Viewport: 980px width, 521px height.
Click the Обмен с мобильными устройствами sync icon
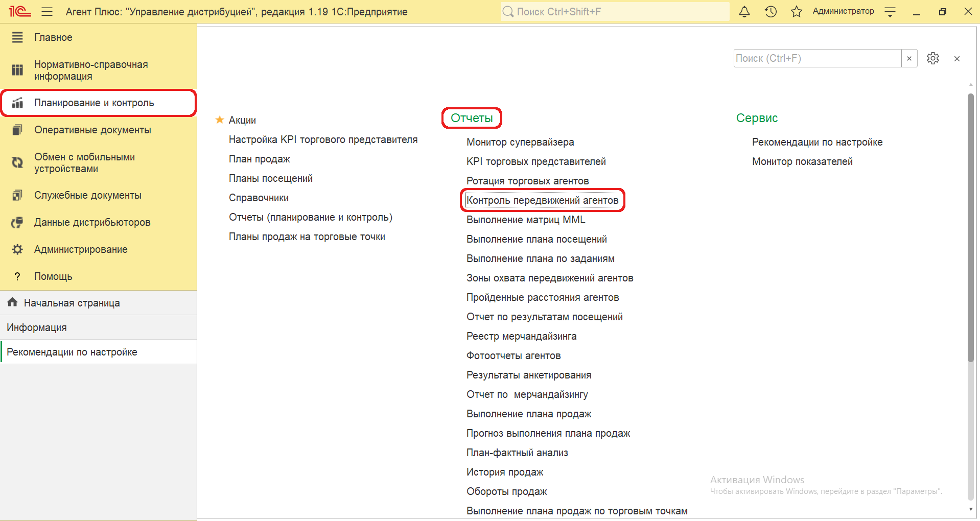point(17,162)
